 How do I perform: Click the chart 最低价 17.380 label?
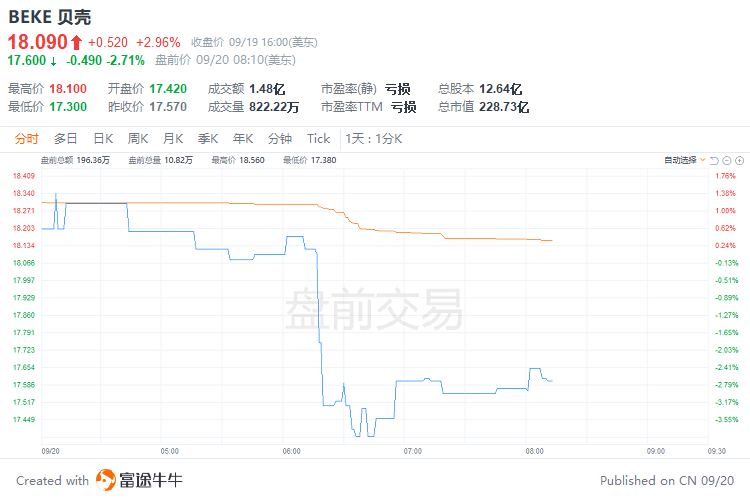tap(309, 160)
